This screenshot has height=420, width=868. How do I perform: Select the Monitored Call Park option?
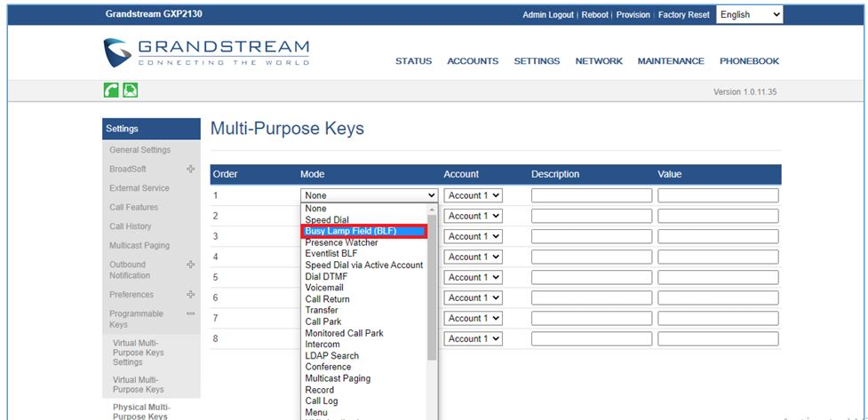coord(344,333)
